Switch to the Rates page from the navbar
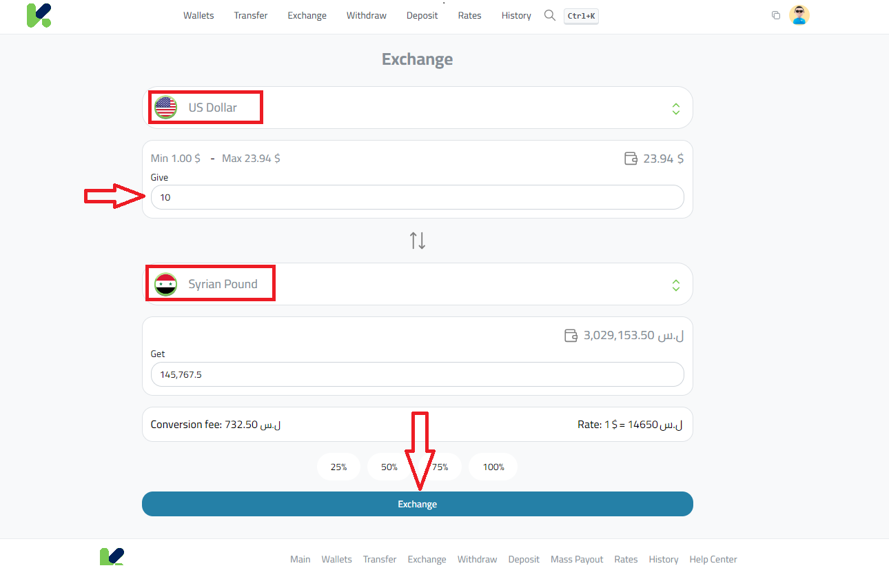The image size is (889, 588). (469, 15)
